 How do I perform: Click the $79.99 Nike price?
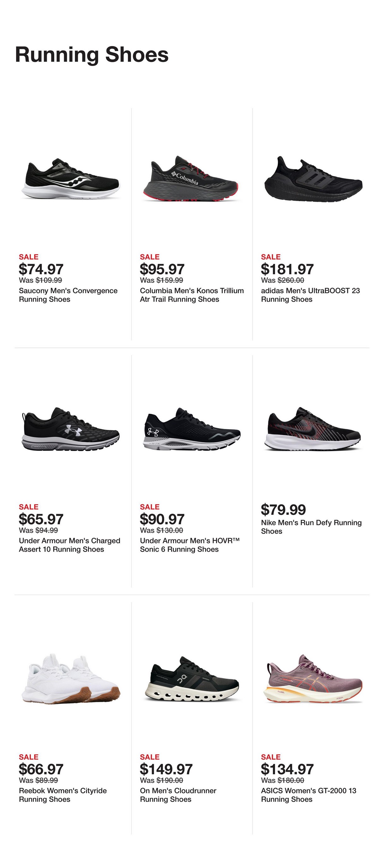point(283,509)
